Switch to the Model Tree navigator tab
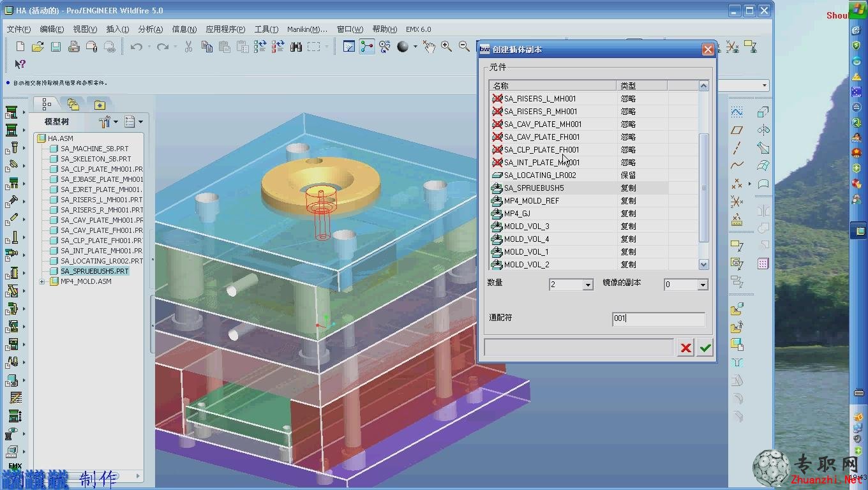The width and height of the screenshot is (868, 490). 47,104
